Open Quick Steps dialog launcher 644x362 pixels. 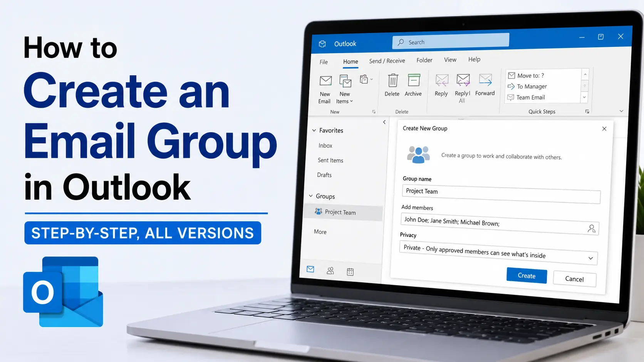(587, 112)
